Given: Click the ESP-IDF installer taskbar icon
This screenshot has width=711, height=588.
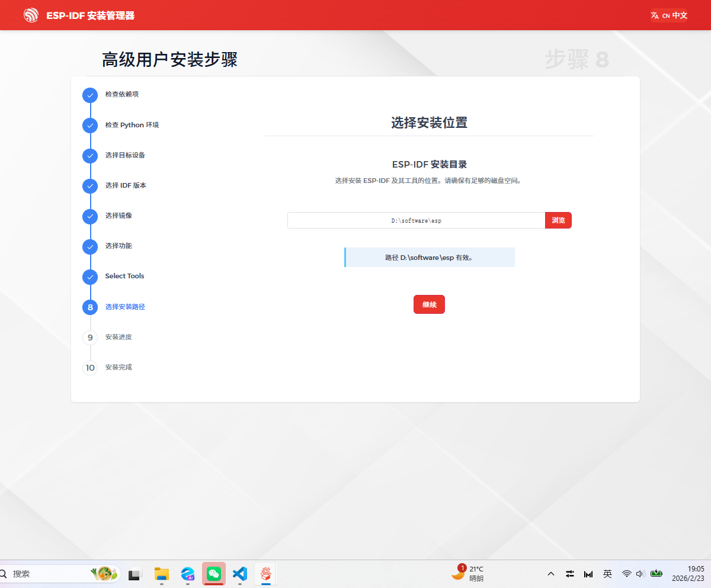Looking at the screenshot, I should 266,574.
